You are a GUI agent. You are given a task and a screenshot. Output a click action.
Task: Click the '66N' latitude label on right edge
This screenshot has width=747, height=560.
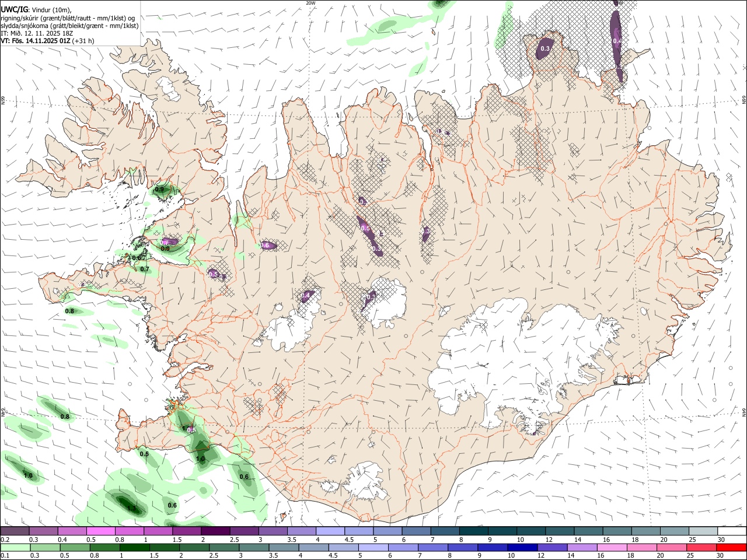[x=743, y=100]
